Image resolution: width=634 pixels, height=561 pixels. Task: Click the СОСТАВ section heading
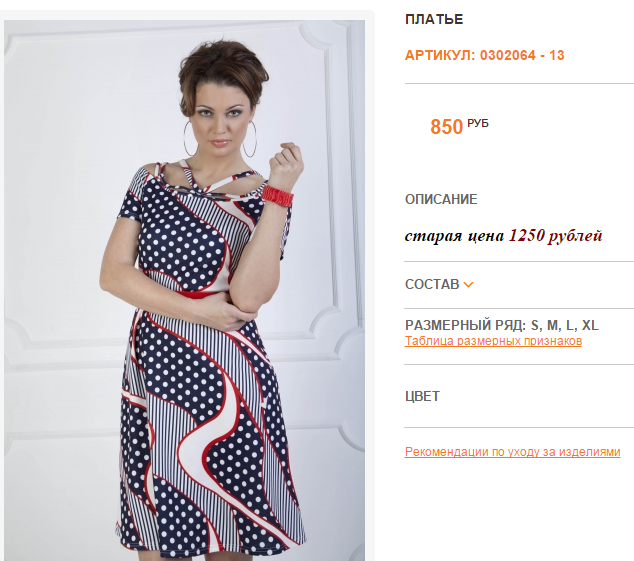tap(432, 284)
